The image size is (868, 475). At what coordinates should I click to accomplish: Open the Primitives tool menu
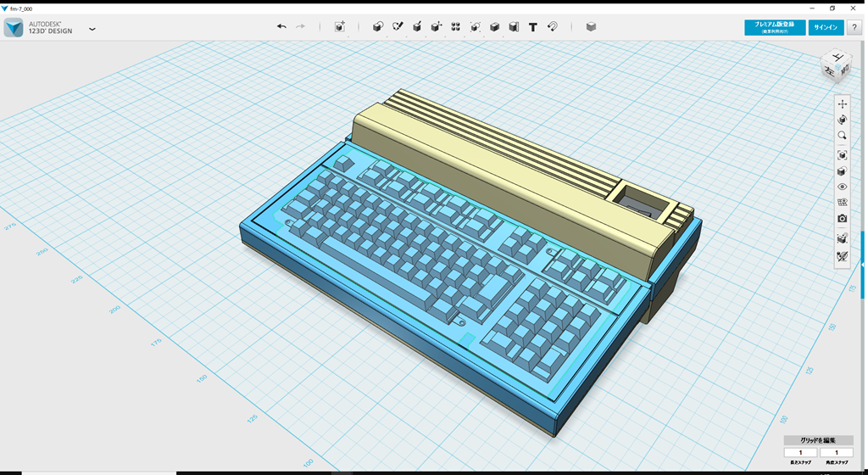(x=377, y=27)
